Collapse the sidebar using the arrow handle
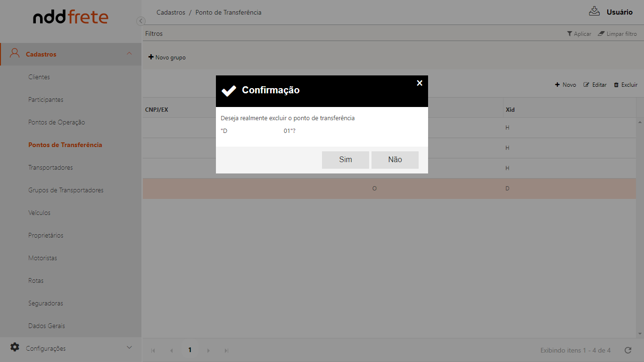 [140, 21]
